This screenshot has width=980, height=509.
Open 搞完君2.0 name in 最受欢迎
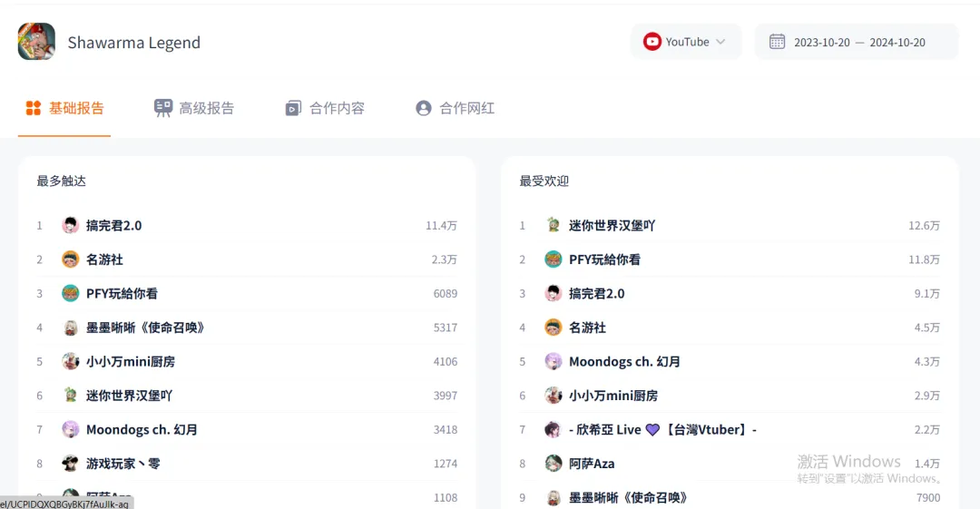596,293
